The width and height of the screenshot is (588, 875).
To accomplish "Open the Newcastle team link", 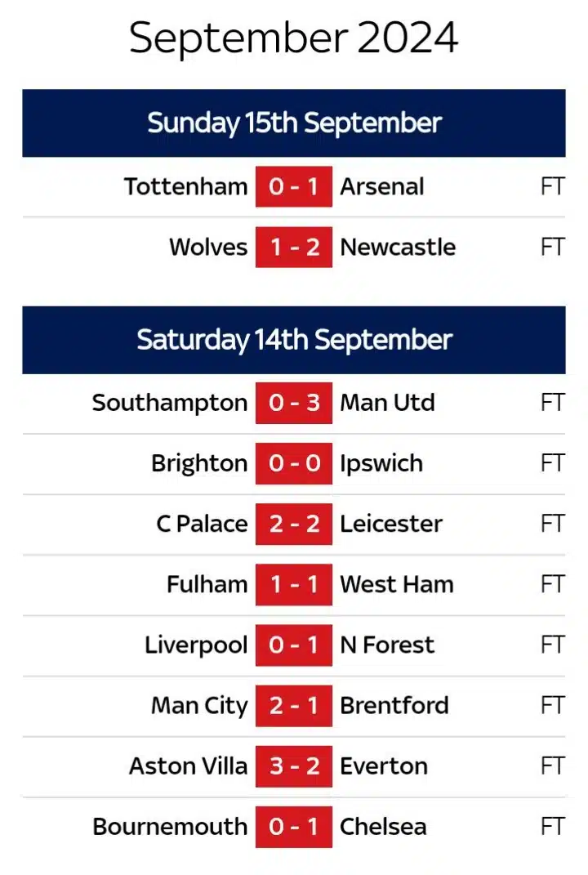I will point(398,248).
